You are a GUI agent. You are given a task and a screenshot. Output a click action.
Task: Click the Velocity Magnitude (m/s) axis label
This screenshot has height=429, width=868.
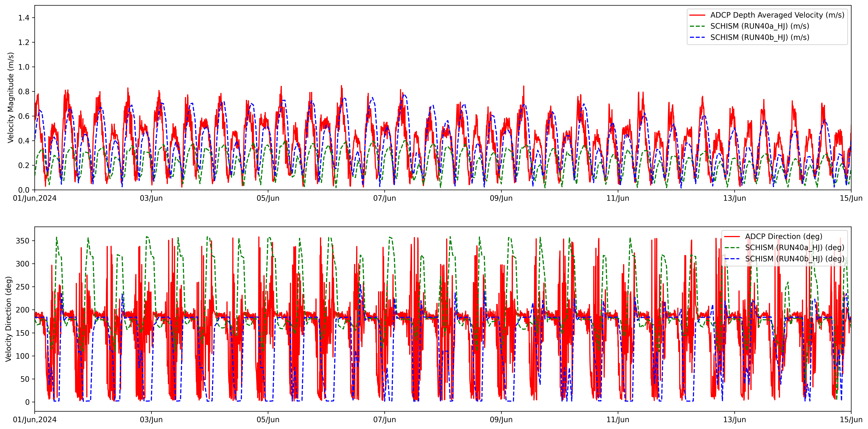pos(11,98)
